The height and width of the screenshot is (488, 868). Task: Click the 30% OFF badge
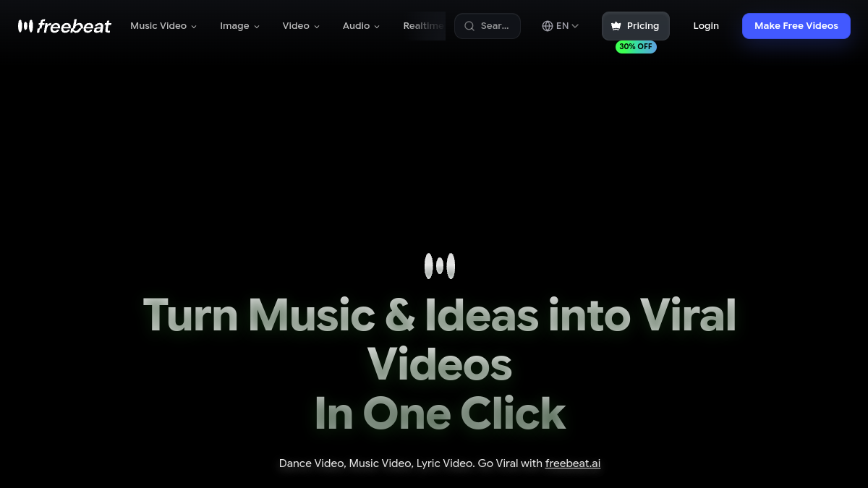636,47
